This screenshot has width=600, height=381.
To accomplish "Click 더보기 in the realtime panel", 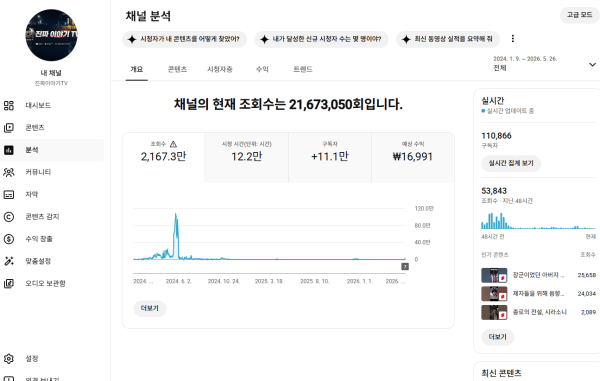I will (497, 337).
